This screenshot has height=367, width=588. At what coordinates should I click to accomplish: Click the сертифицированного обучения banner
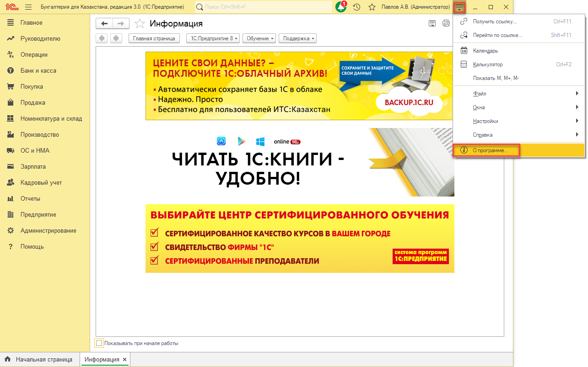(x=300, y=239)
